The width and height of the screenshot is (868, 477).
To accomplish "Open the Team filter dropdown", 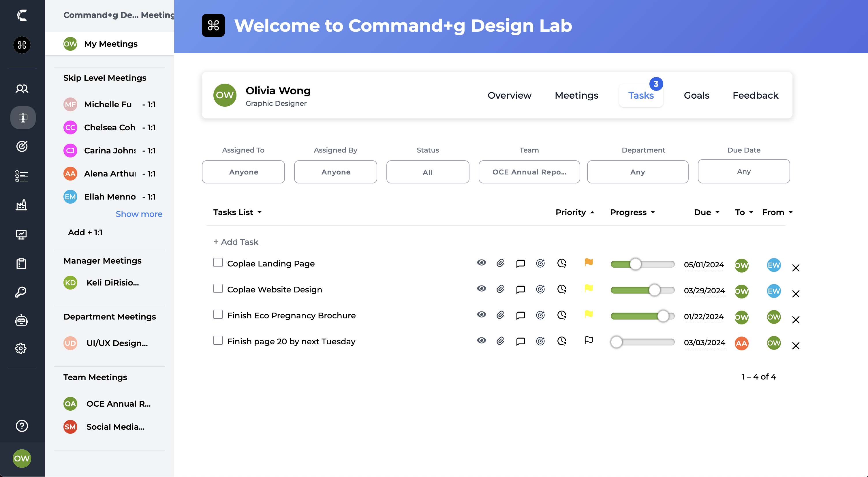I will 529,172.
